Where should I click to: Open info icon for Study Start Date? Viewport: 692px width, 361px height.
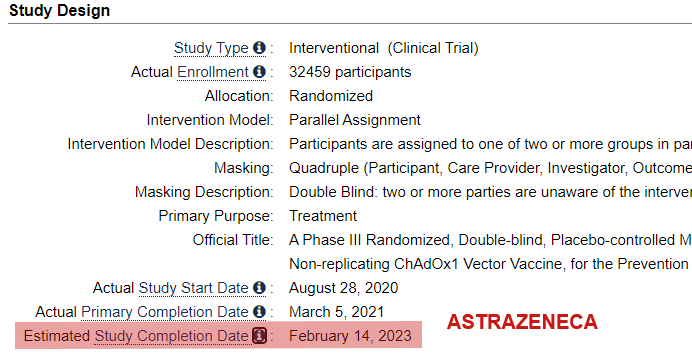pos(259,288)
